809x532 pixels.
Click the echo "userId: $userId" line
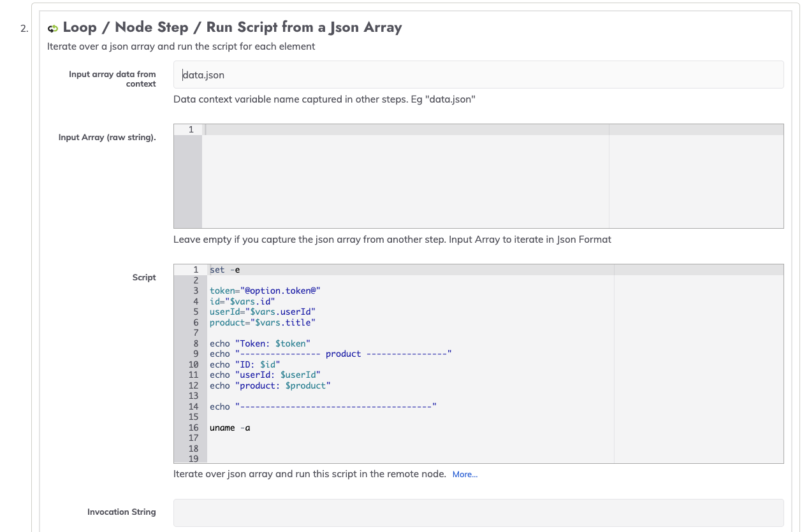point(265,375)
